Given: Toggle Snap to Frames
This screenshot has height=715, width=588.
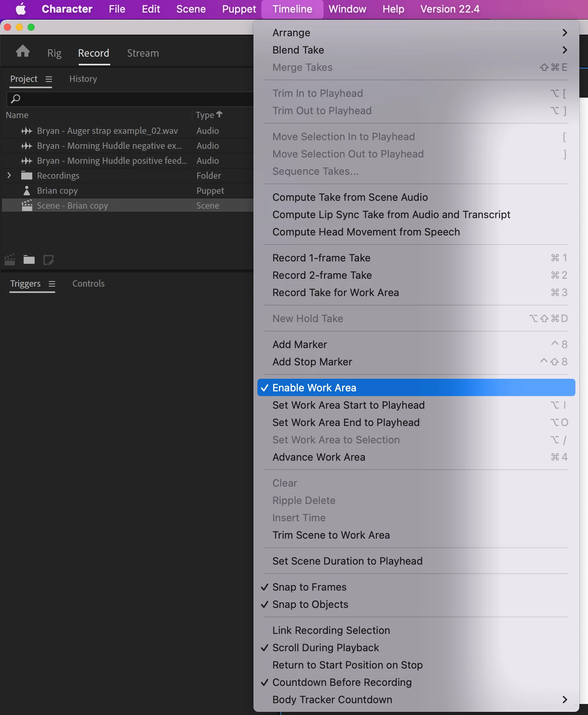Looking at the screenshot, I should [x=416, y=587].
